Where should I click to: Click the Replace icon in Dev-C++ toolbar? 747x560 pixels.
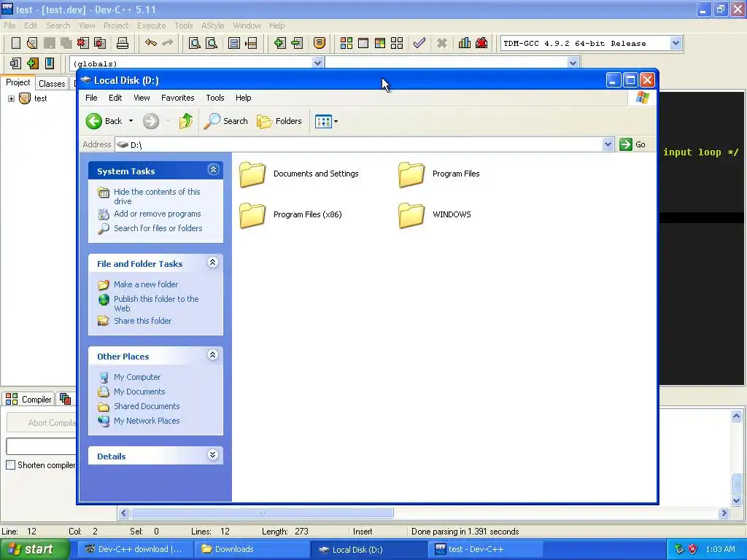pyautogui.click(x=212, y=43)
